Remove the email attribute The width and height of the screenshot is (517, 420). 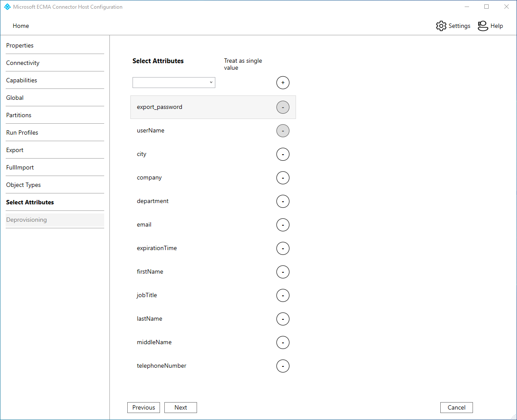pos(282,225)
